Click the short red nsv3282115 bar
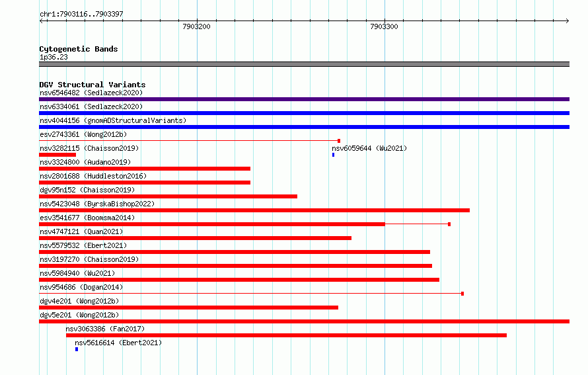 (x=57, y=155)
